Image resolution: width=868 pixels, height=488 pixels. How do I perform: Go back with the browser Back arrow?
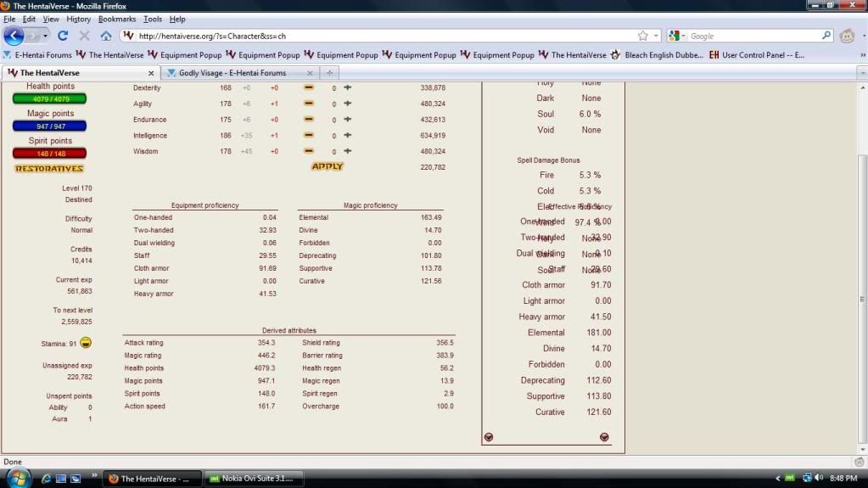[x=14, y=36]
